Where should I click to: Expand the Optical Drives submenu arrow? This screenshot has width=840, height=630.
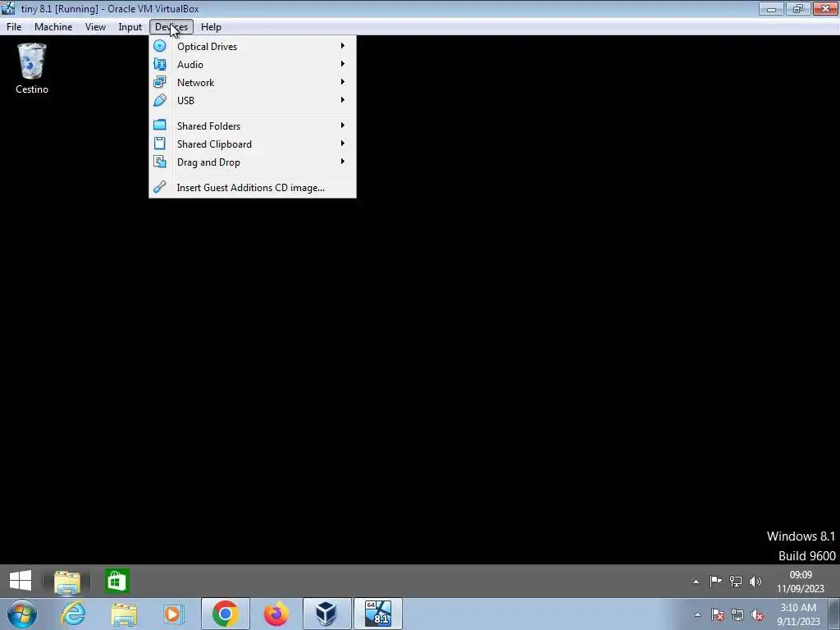tap(343, 46)
